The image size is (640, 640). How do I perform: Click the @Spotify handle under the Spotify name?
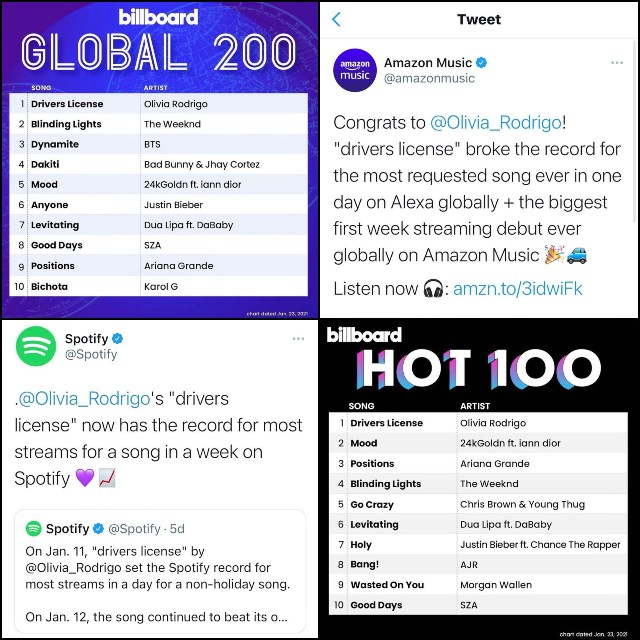point(91,354)
